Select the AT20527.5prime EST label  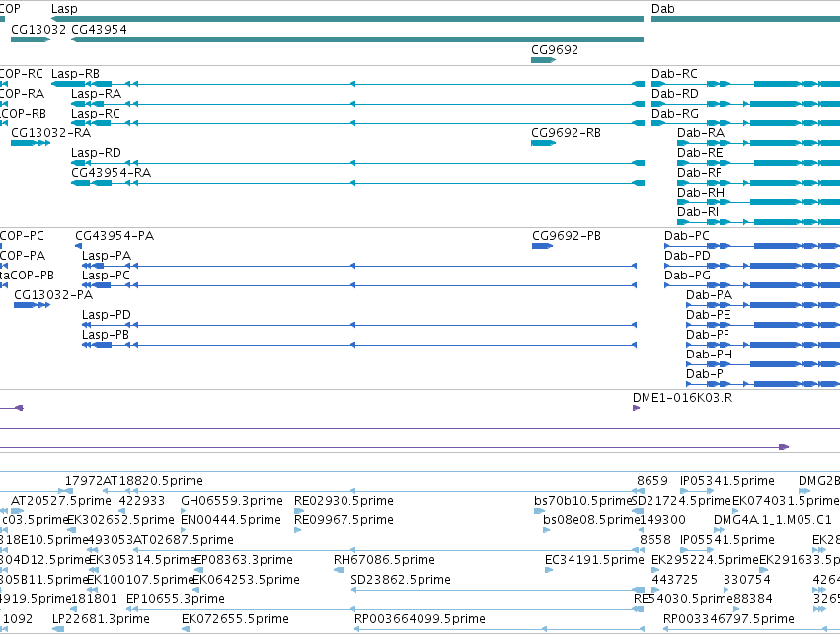(61, 501)
